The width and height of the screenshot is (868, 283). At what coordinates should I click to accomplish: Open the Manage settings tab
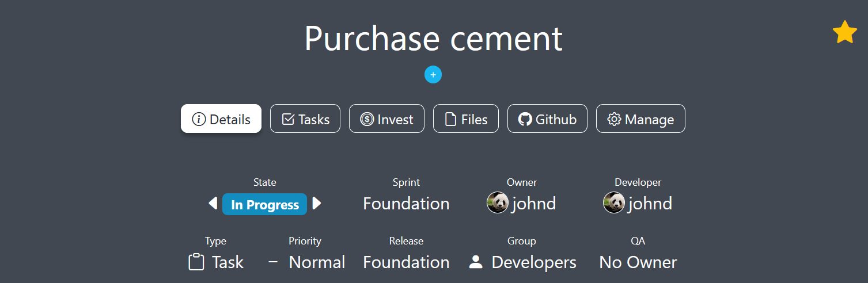(x=640, y=118)
